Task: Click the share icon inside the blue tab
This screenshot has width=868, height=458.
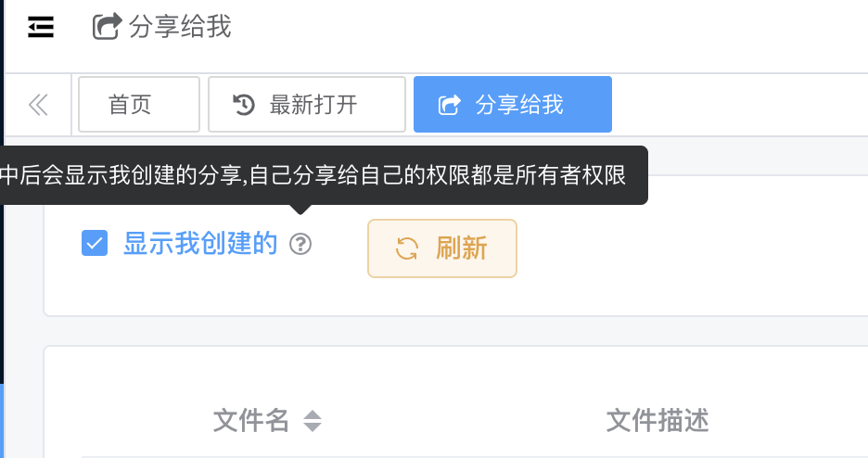Action: point(449,105)
